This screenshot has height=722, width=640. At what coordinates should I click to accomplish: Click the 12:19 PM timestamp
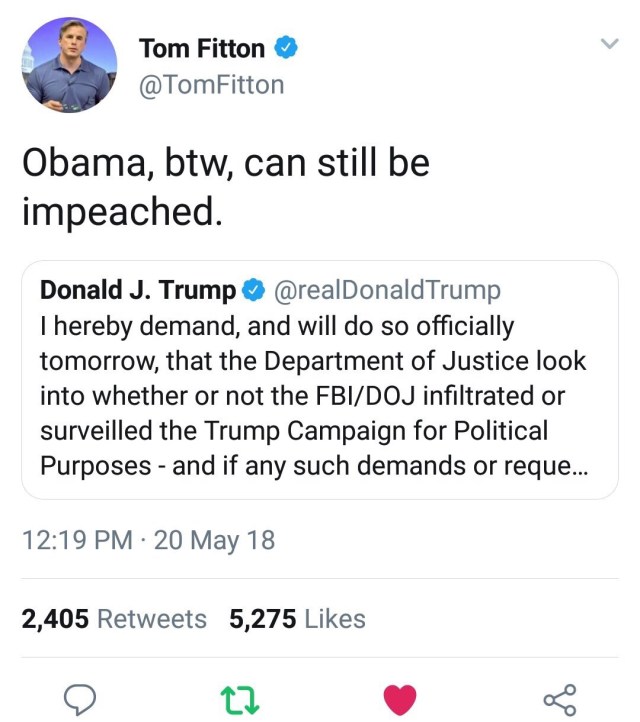77,541
